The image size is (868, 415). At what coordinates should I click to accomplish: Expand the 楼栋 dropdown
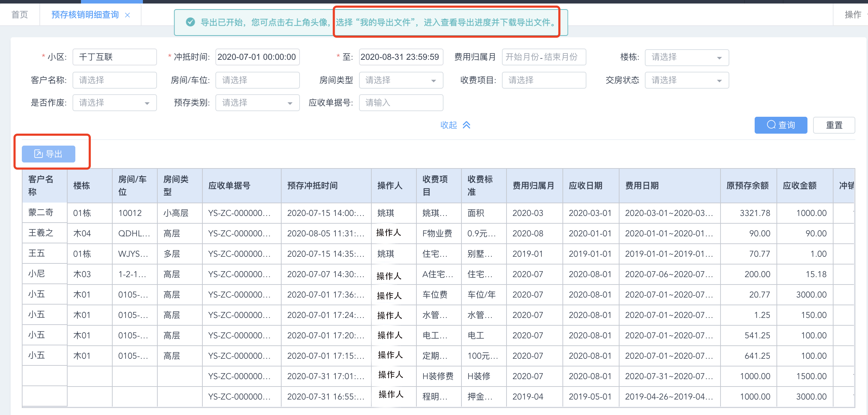687,57
